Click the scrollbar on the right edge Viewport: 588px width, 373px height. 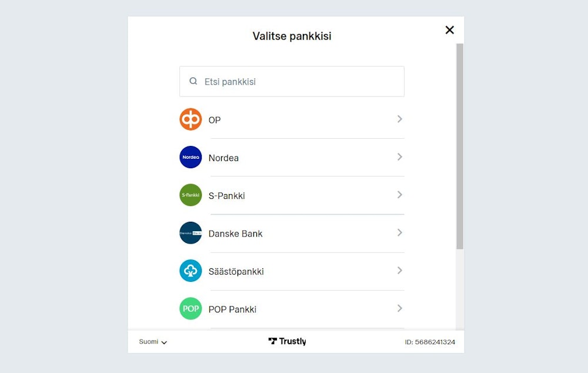click(459, 147)
